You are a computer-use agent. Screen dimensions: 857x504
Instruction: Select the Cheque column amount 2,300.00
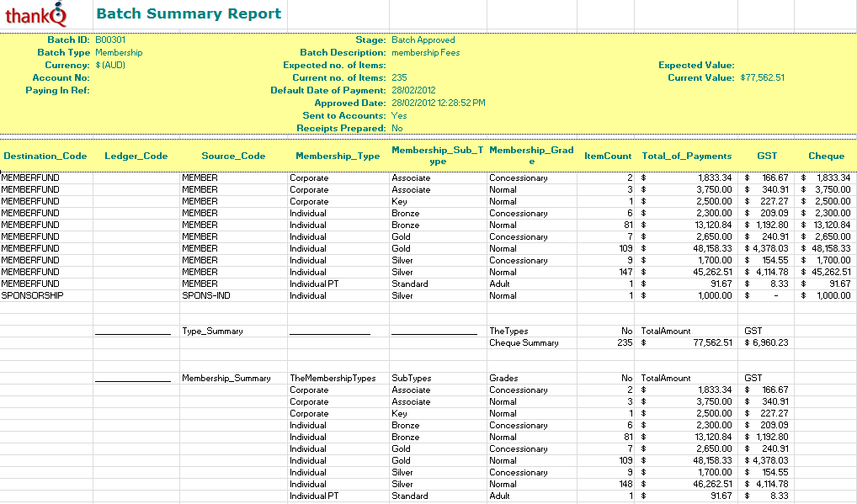coord(833,213)
